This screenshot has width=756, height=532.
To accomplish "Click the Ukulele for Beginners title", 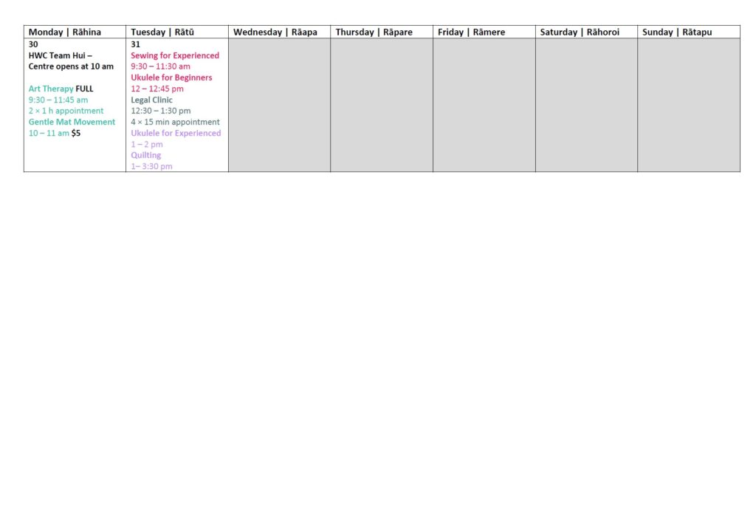I will pos(171,77).
